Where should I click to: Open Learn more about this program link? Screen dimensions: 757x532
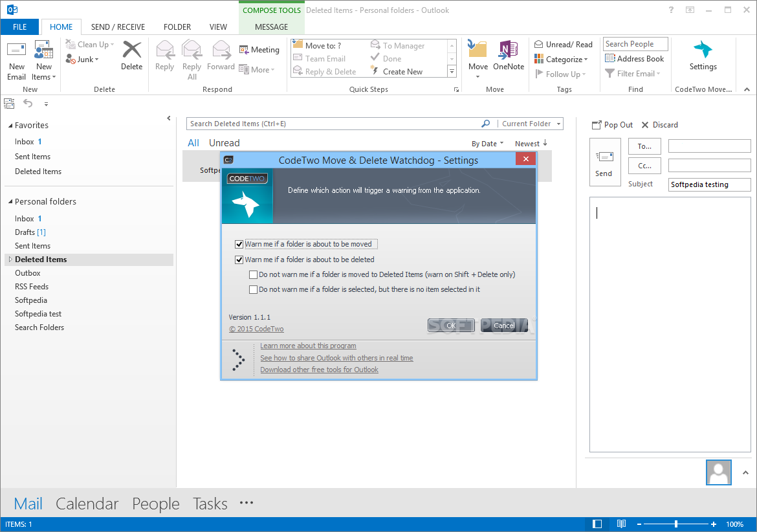pos(308,346)
